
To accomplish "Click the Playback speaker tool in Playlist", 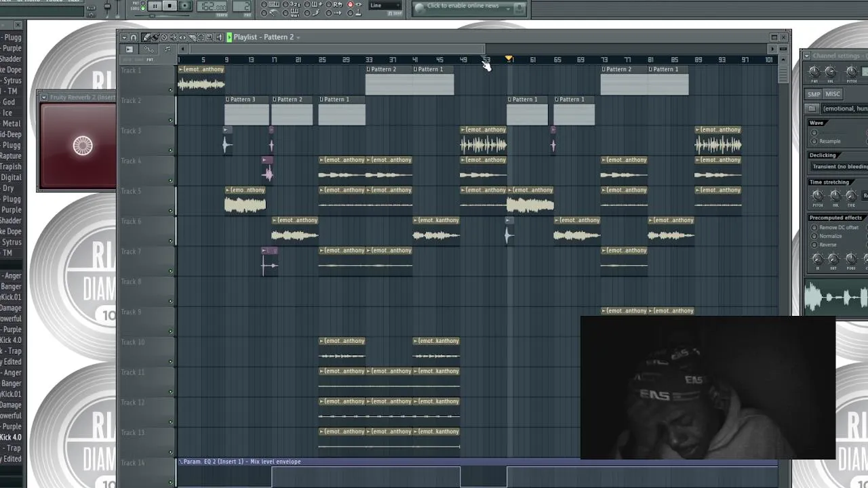I will (218, 37).
